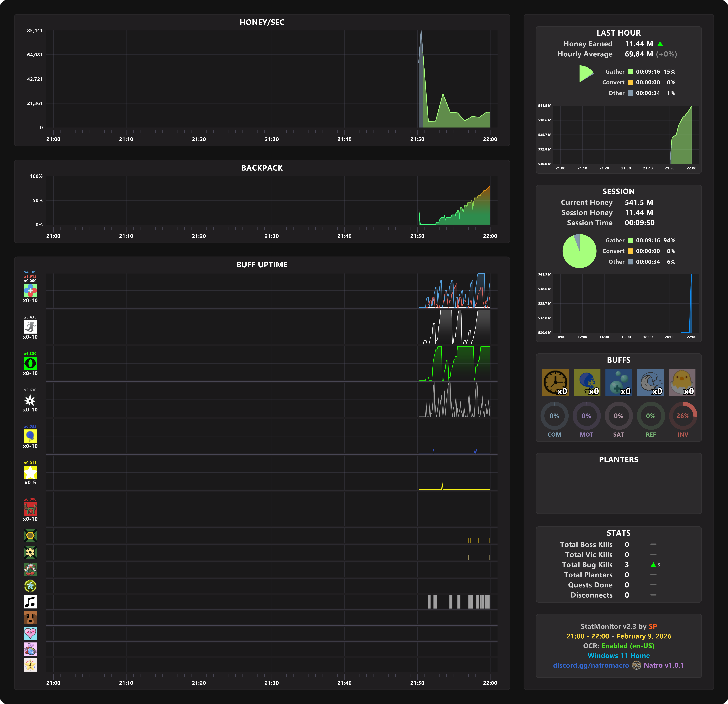Viewport: 728px width, 704px height.
Task: Click the blue balloon plus buff icon
Action: [587, 382]
